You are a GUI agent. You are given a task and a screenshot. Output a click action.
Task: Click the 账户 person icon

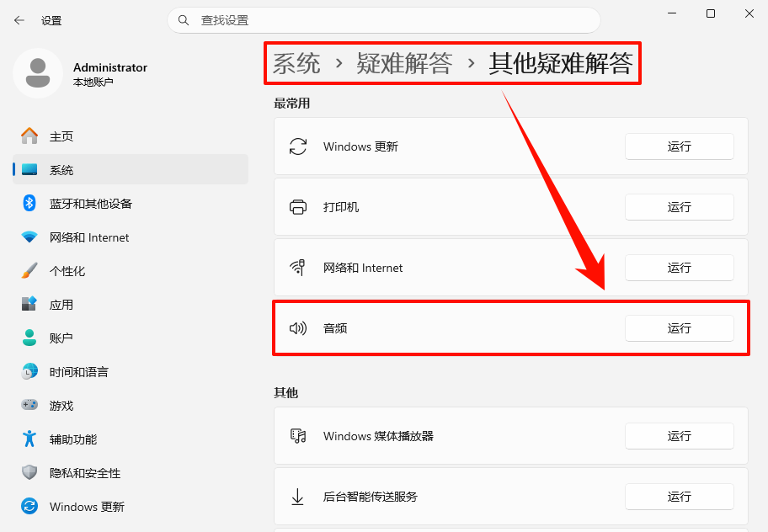point(29,338)
